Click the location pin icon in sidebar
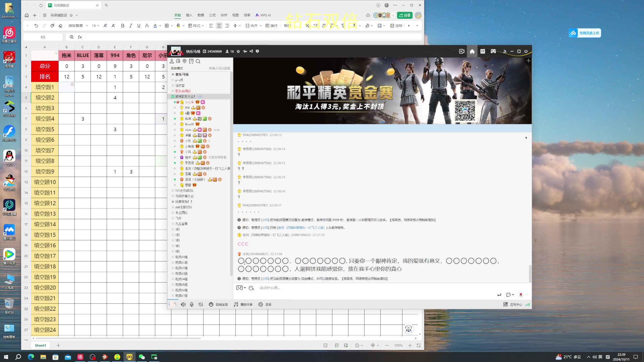Screen dimensions: 644x362 184,61
